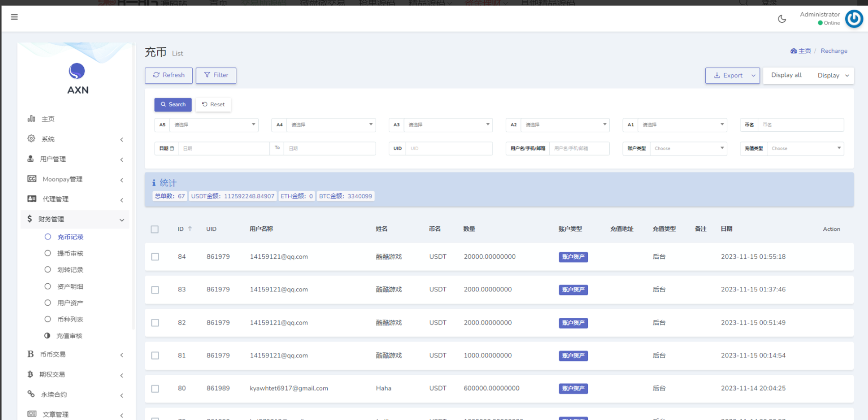Open 提币审核 in sidebar menu
The image size is (868, 420).
point(70,253)
